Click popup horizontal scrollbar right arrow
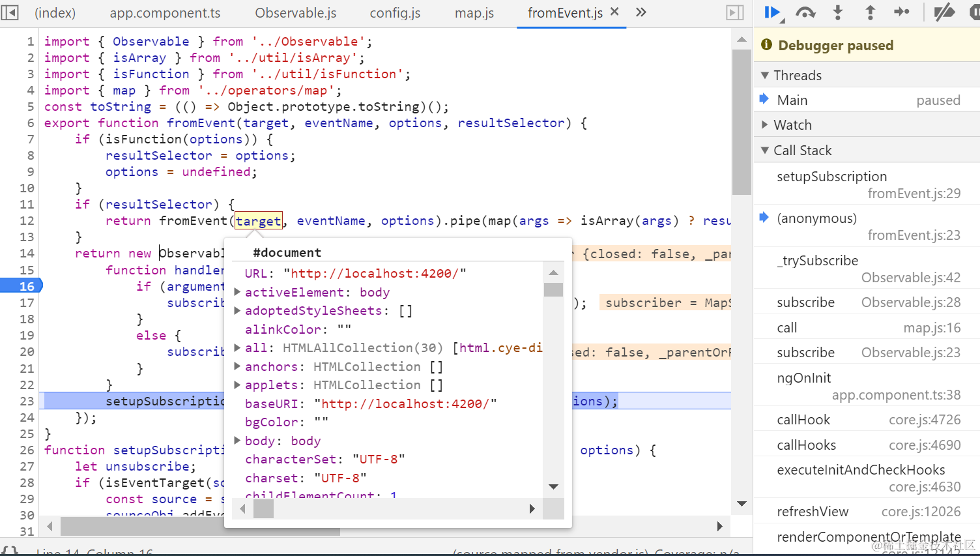Viewport: 980px width, 556px height. [x=532, y=509]
